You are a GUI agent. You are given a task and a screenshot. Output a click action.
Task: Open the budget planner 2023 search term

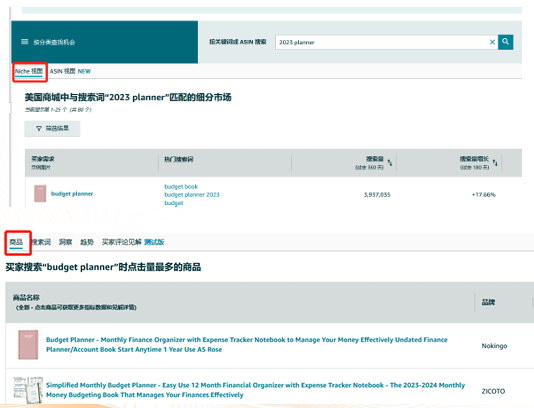pos(192,195)
